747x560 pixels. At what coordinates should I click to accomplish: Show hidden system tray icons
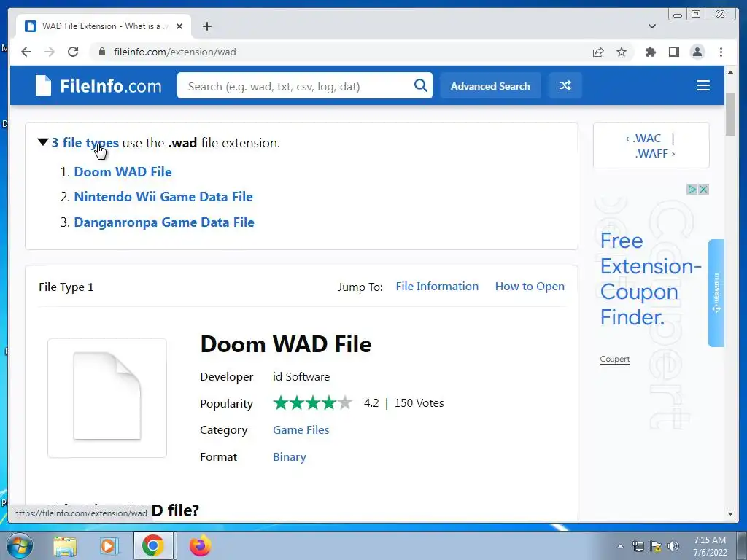(x=620, y=546)
